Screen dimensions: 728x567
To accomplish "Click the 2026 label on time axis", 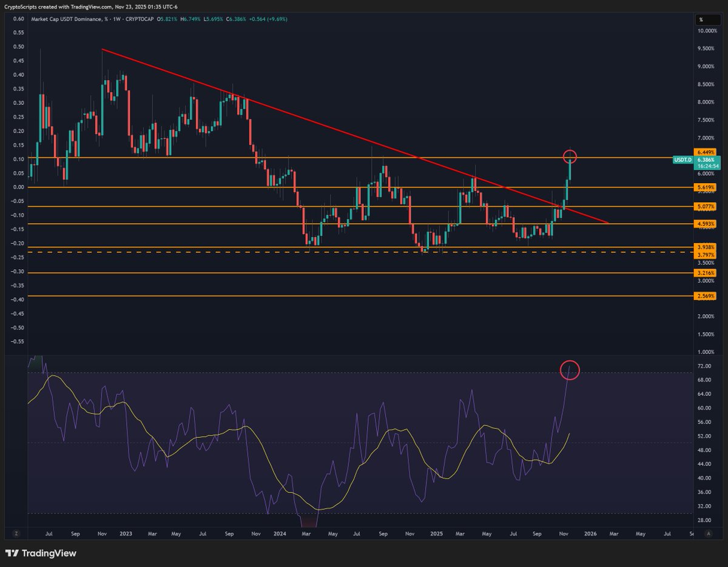I will click(590, 534).
